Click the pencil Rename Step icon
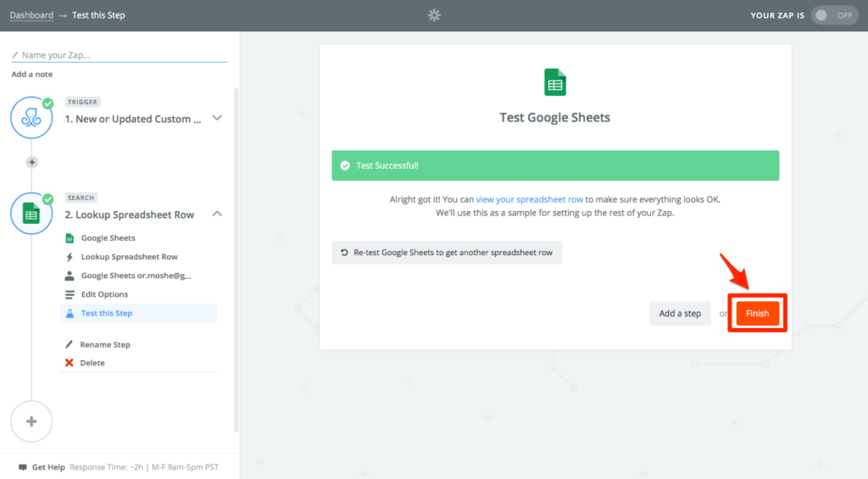This screenshot has width=868, height=479. tap(70, 345)
